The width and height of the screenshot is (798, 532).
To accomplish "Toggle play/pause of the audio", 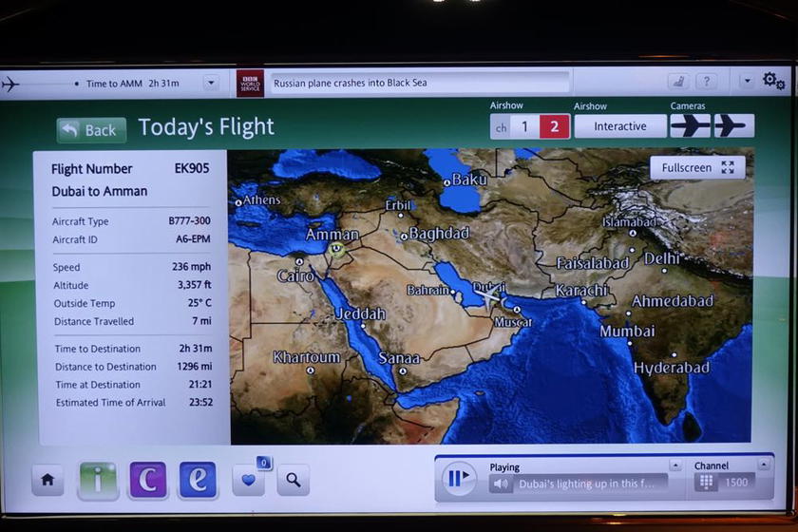I will coord(459,479).
